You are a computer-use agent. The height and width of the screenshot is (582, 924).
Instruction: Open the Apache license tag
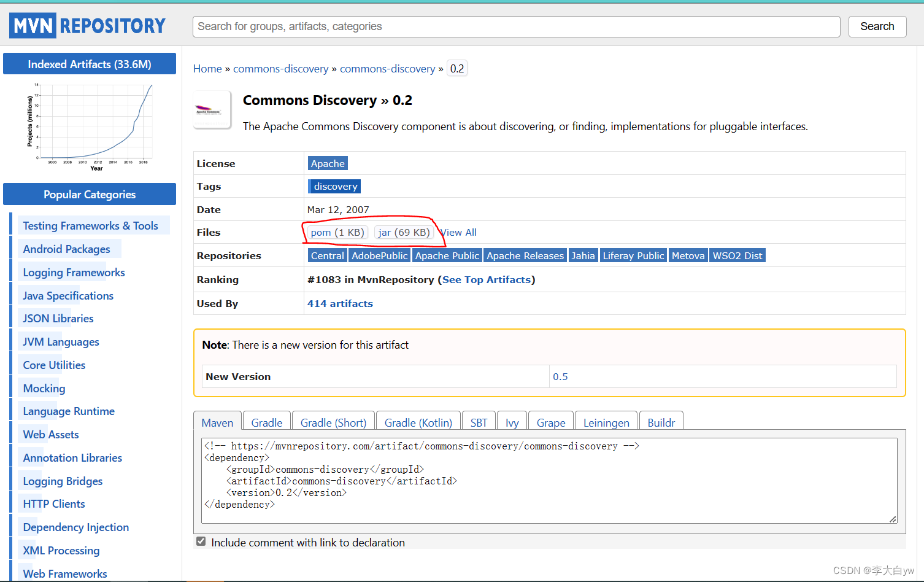coord(328,163)
